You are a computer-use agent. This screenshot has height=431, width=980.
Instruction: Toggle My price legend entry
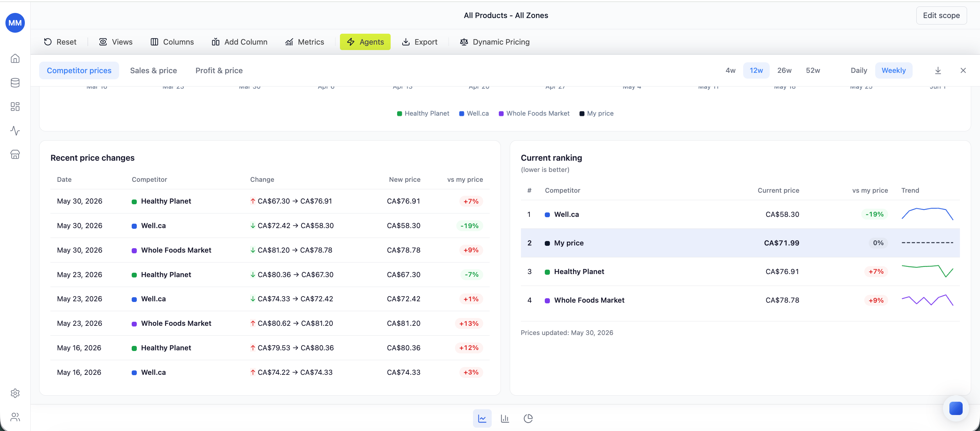tap(596, 113)
